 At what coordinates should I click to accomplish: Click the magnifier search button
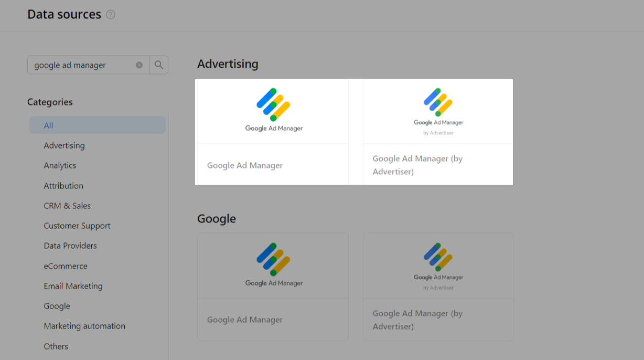159,65
